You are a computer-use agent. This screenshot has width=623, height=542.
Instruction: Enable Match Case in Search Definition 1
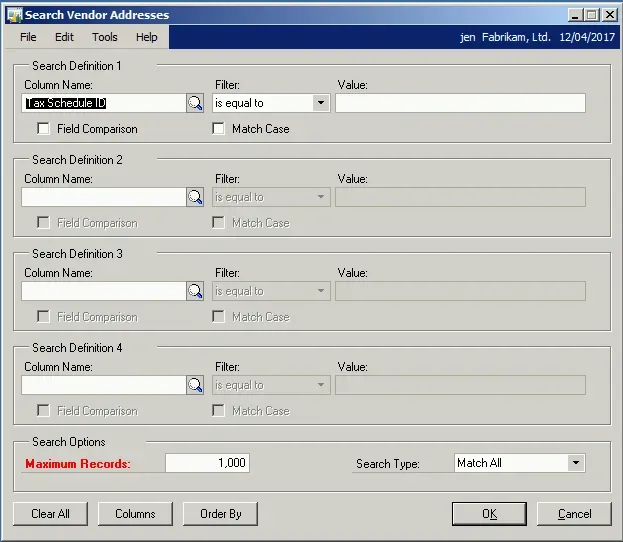(219, 129)
